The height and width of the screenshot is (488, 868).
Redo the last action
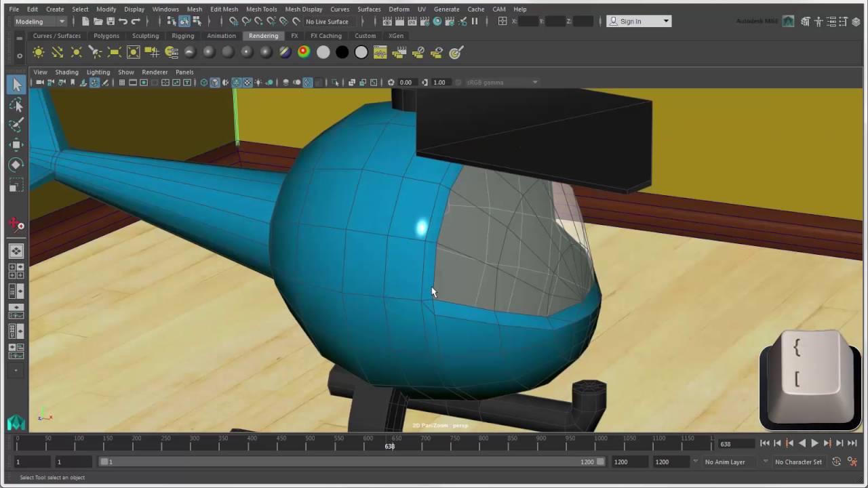[136, 22]
